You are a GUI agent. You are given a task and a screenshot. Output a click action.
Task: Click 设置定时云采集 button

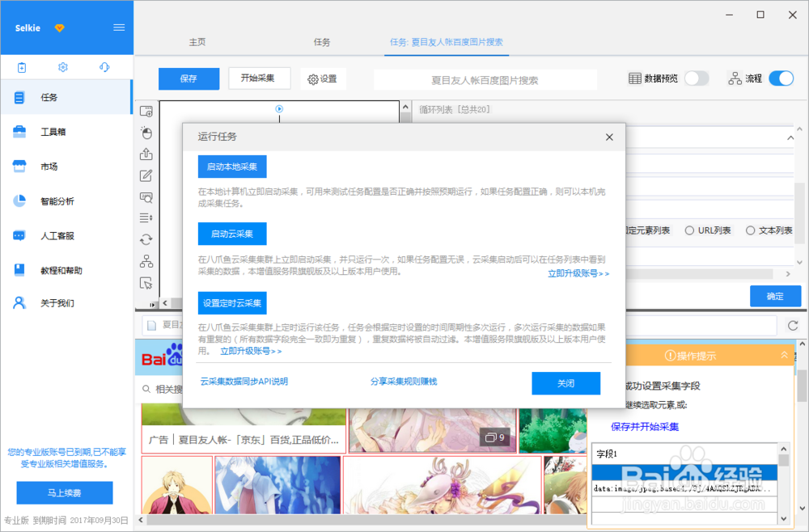tap(232, 303)
